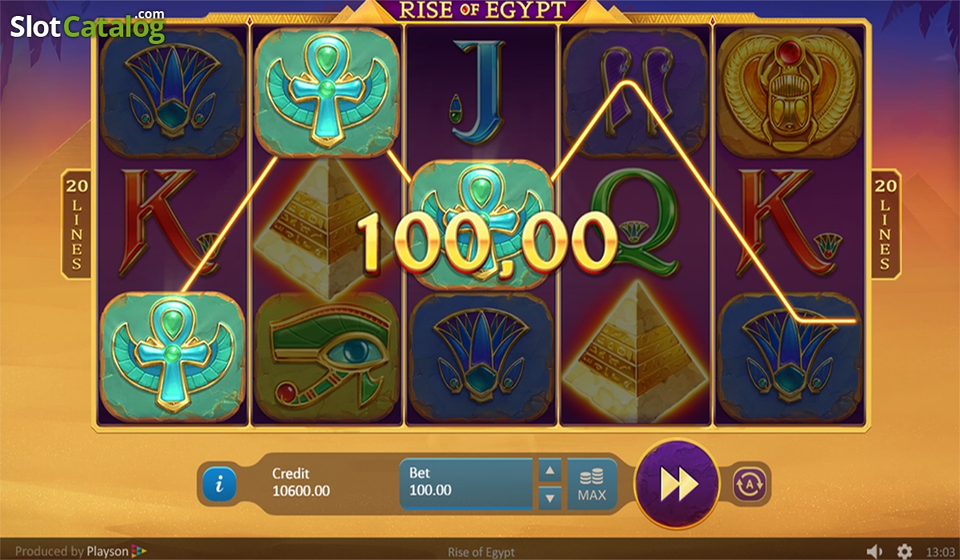Spin the reels with the purple button
The image size is (960, 560).
pos(678,484)
